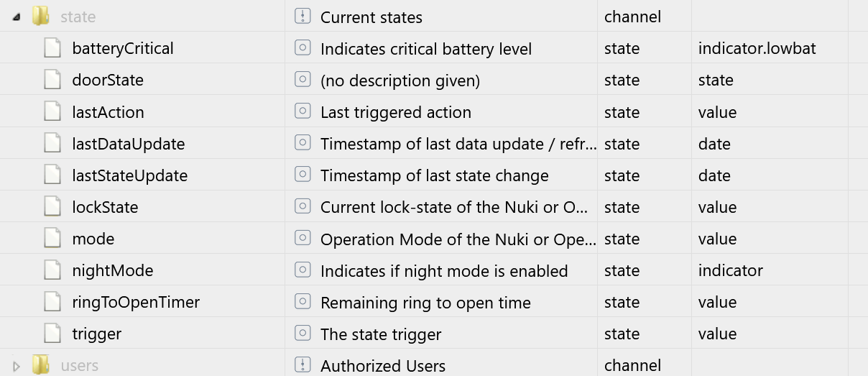This screenshot has height=376, width=868.
Task: Click the lastStateUpdate file icon
Action: coord(52,175)
